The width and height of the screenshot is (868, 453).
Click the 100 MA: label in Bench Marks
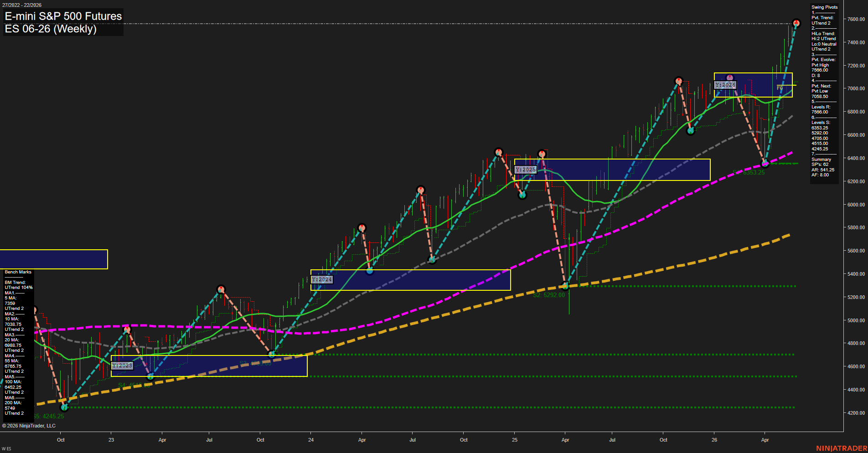[x=13, y=382]
